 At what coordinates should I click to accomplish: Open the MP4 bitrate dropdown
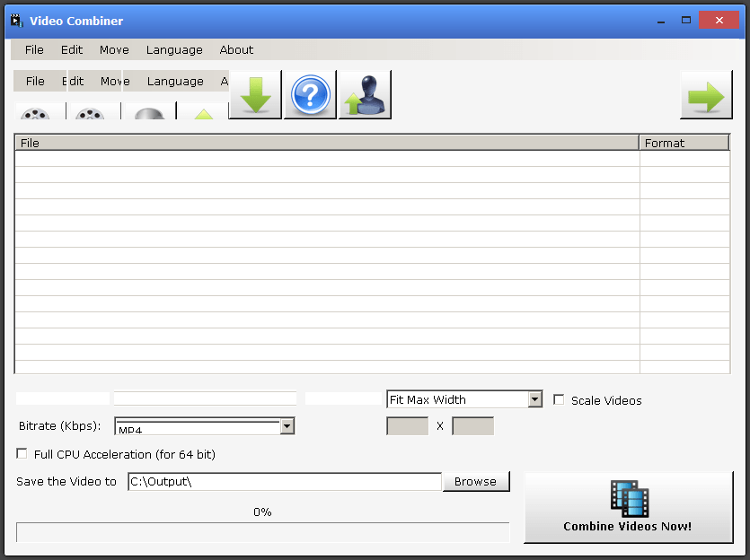click(x=287, y=426)
